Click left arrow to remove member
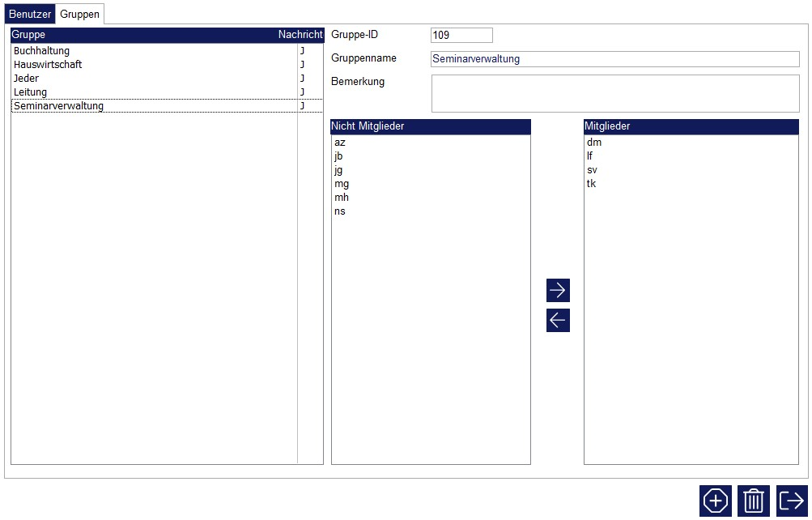The height and width of the screenshot is (520, 812). click(x=558, y=321)
